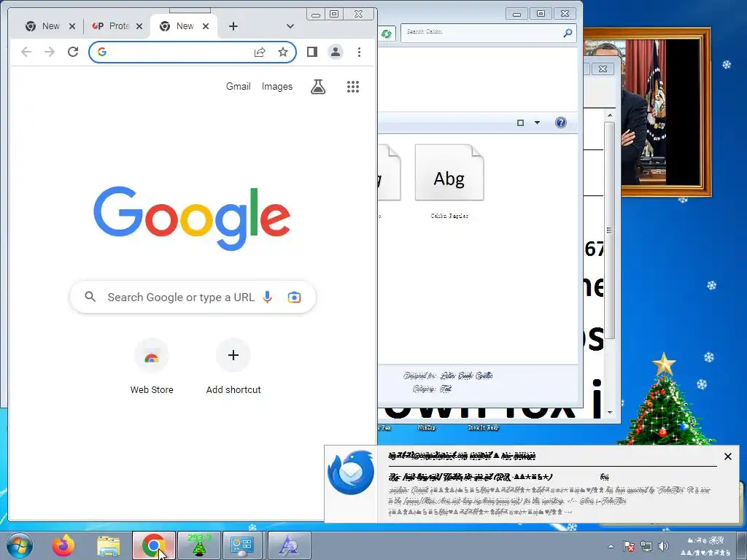
Task: Open help in the font folder window
Action: [x=561, y=122]
